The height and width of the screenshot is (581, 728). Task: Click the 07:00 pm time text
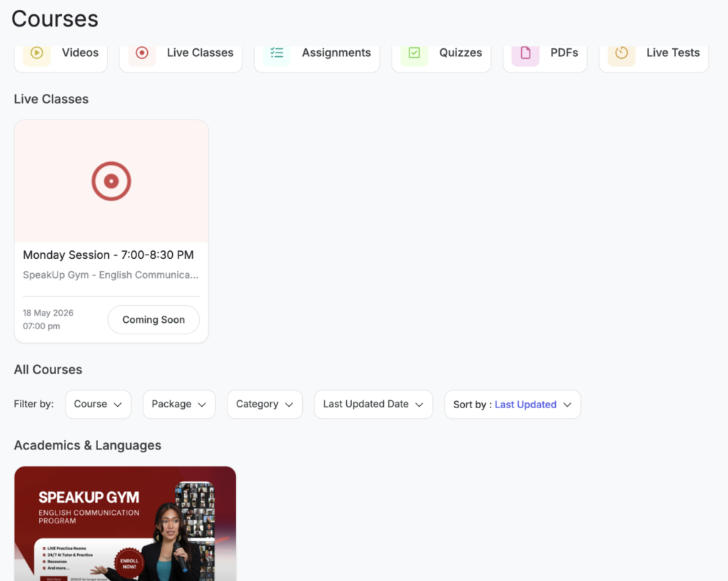pyautogui.click(x=41, y=326)
